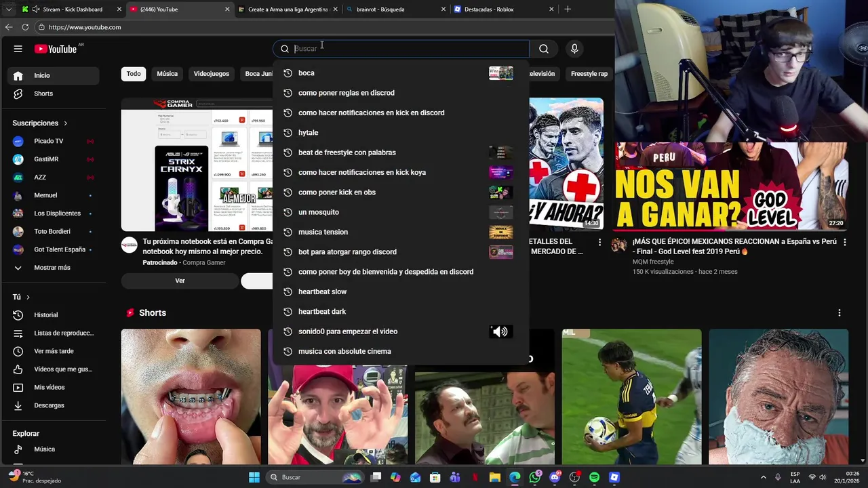Viewport: 868px width, 488px height.
Task: Select suggestion 'como poner kick en obs'
Action: click(401, 192)
